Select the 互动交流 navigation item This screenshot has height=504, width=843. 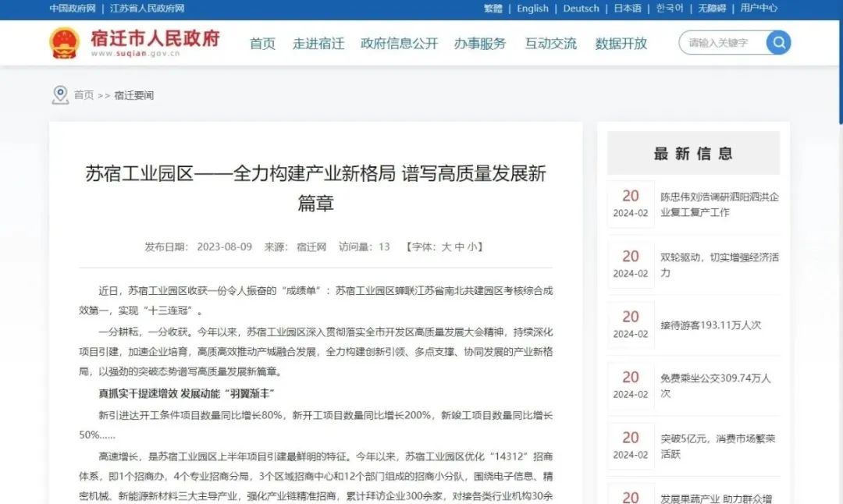pos(550,44)
